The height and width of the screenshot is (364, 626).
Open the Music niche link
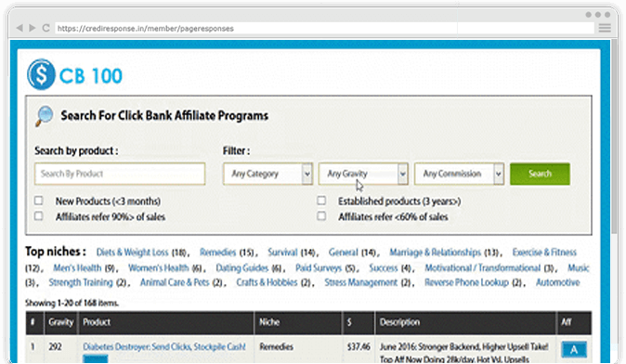tap(579, 267)
